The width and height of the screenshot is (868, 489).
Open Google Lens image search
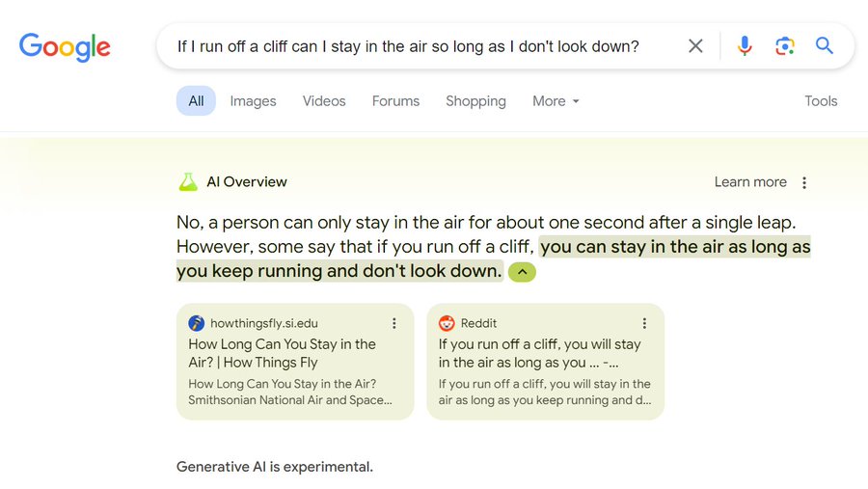tap(784, 46)
